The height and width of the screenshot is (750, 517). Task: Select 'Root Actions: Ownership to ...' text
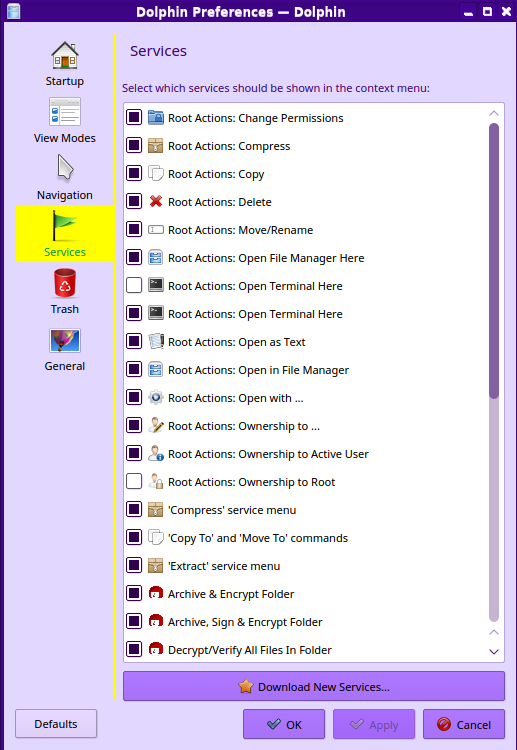tap(244, 426)
